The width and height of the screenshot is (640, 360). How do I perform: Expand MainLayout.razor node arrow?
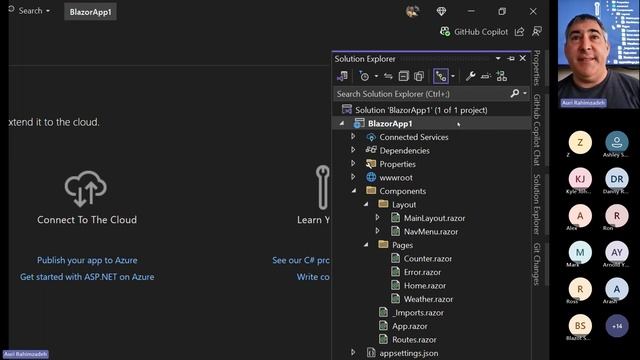click(378, 218)
